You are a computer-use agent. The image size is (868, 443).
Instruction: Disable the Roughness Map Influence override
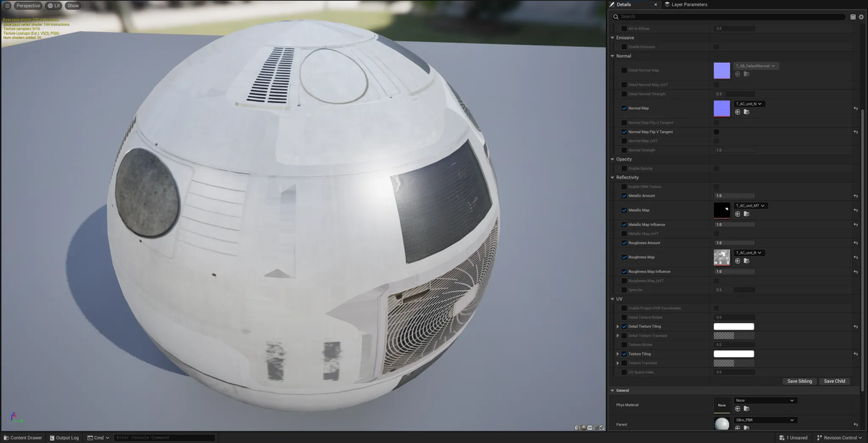point(624,272)
